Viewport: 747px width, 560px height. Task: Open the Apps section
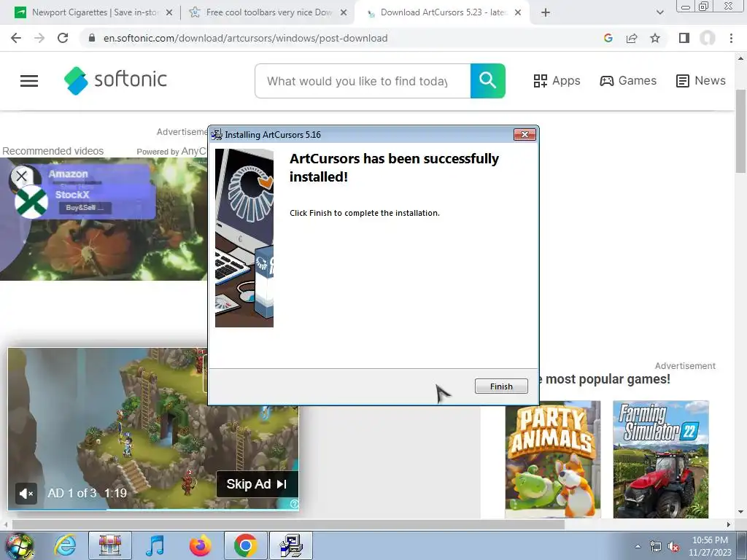point(557,81)
